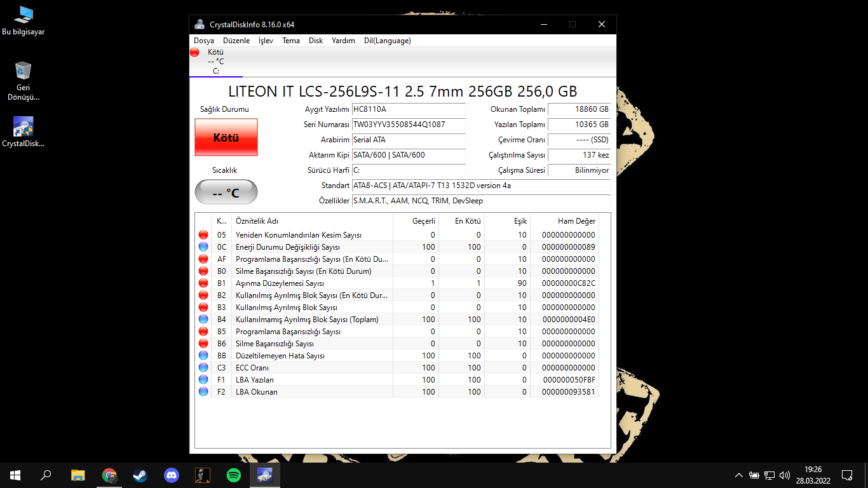The height and width of the screenshot is (488, 868).
Task: Click the Aktarım Kipi SATA/600 field
Action: tap(409, 155)
